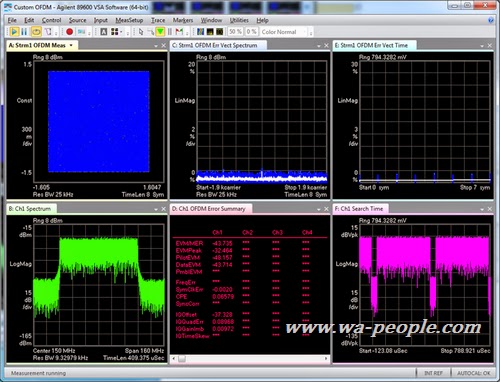Click the band power markers icon

click(x=170, y=32)
